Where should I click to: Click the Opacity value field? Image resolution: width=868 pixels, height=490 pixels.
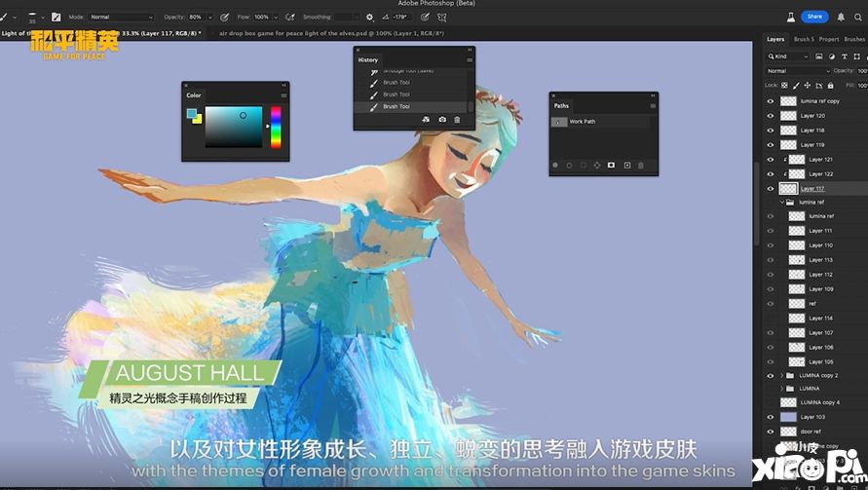click(x=197, y=18)
